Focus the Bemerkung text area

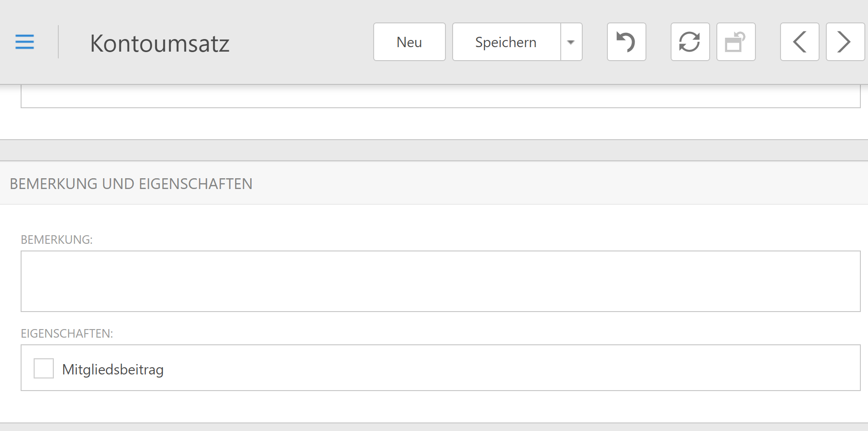(x=440, y=281)
